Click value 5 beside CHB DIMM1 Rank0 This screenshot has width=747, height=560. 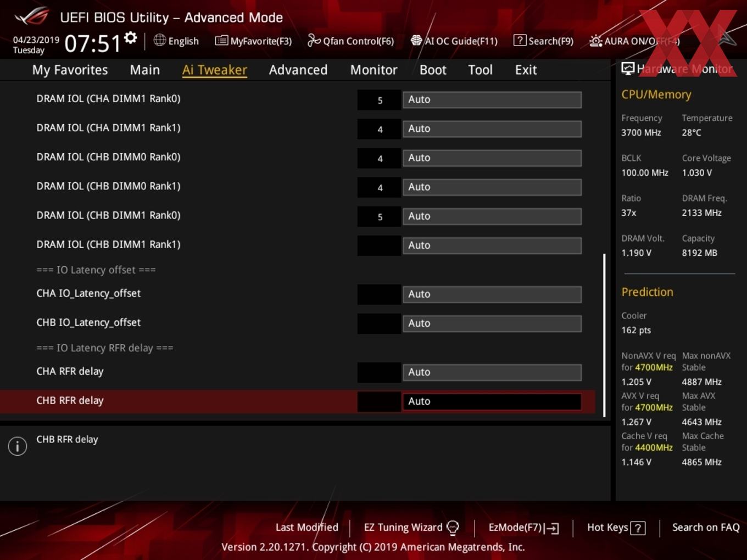point(380,216)
